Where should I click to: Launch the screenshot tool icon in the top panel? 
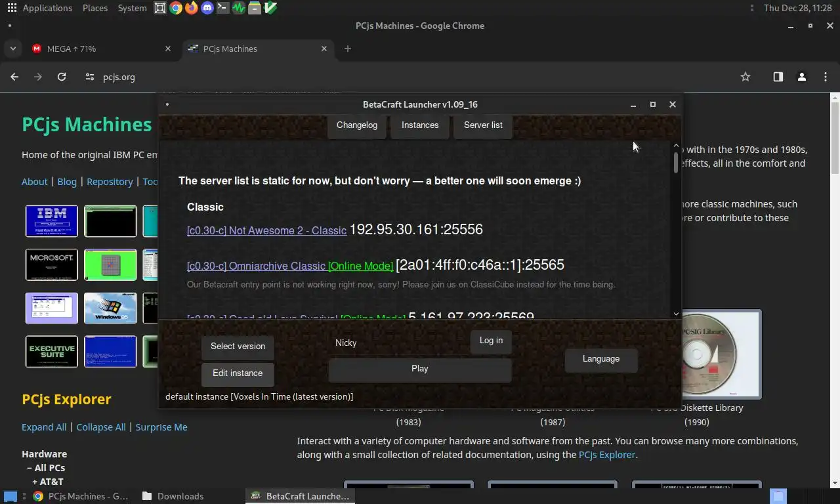point(160,8)
